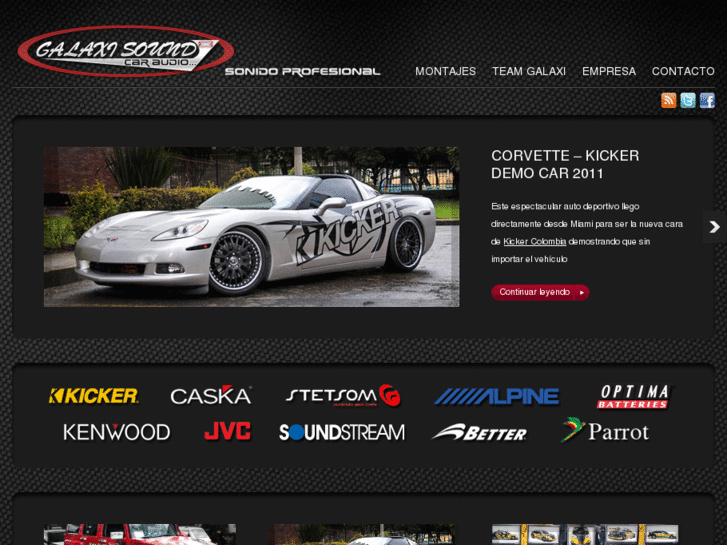Screen dimensions: 727x545
Task: Open the Contacto menu item
Action: [x=683, y=71]
